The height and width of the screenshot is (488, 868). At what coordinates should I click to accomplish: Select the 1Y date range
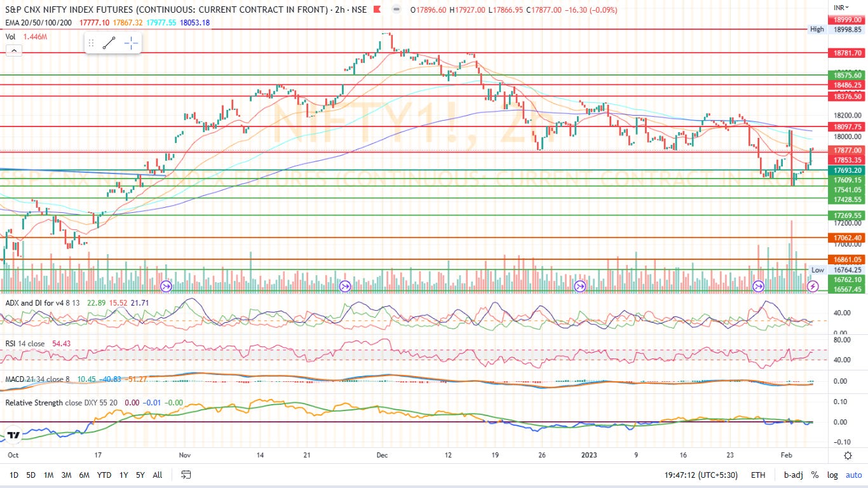click(x=123, y=475)
